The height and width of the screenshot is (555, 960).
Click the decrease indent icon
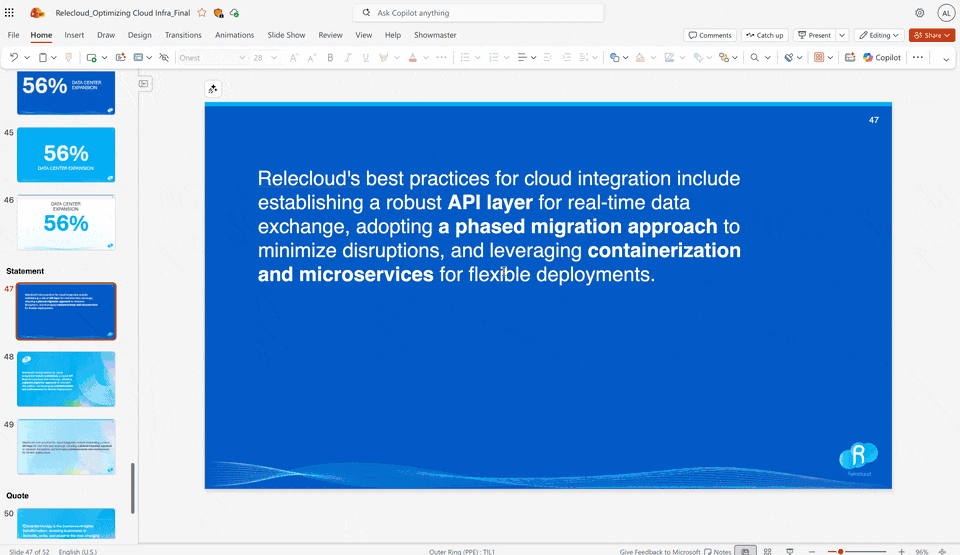click(548, 58)
